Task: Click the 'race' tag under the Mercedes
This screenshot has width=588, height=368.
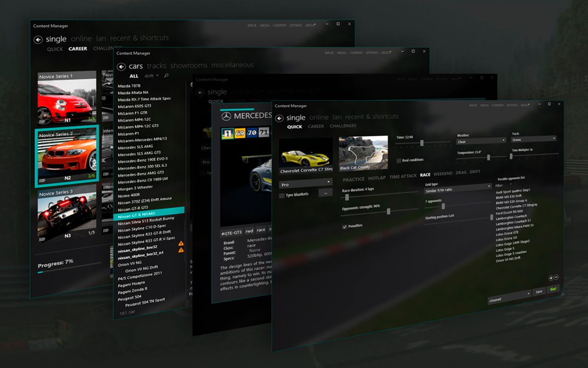Action: (261, 230)
